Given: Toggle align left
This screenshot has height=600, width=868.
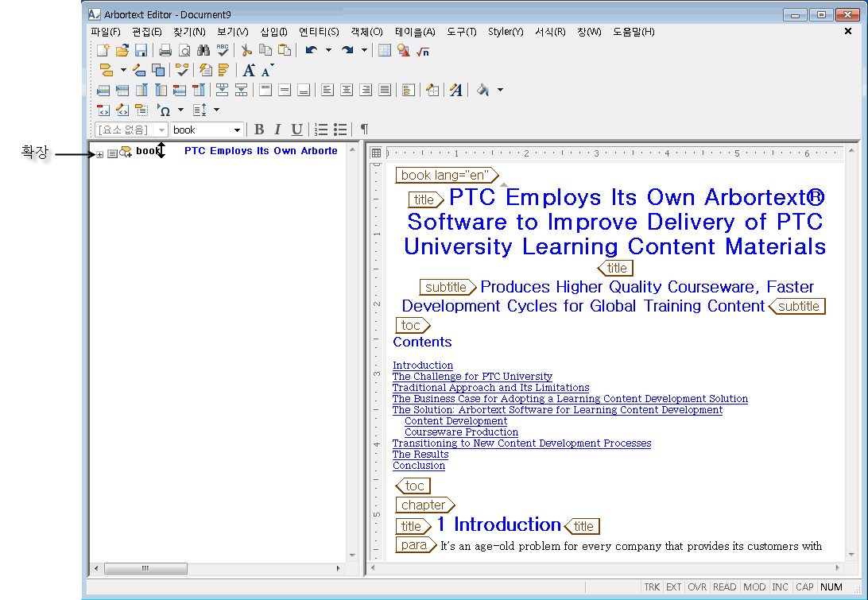Looking at the screenshot, I should (x=327, y=91).
